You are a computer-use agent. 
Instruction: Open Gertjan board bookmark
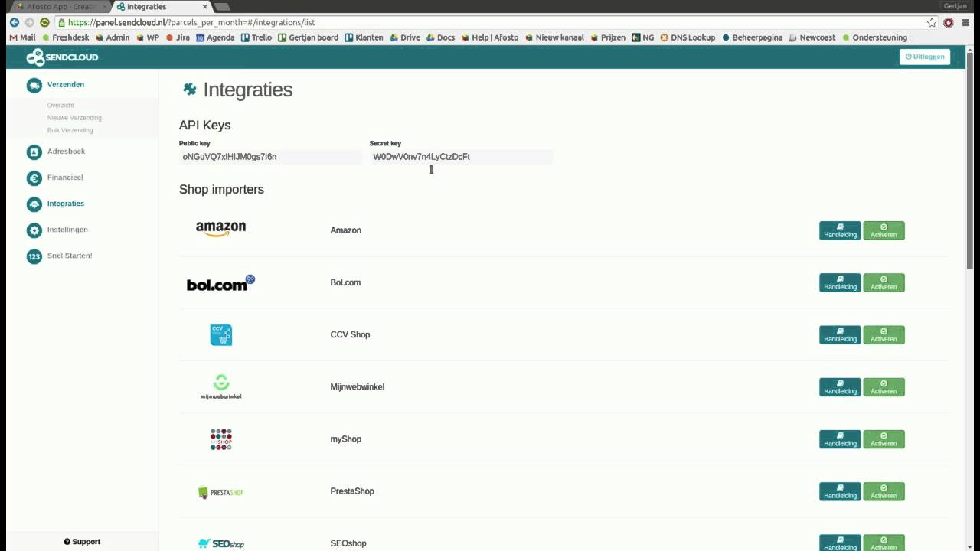308,37
